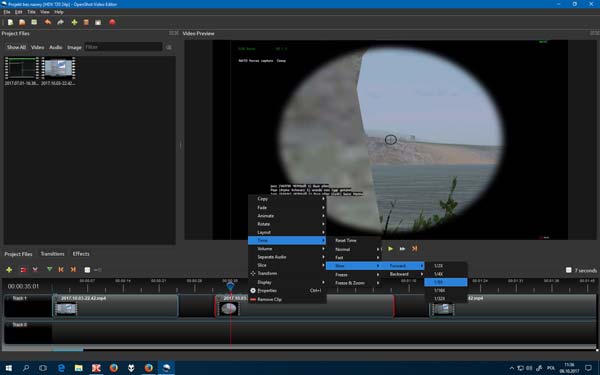Screen dimensions: 600x375
Task: Clear the project files filter icon
Action: point(169,47)
